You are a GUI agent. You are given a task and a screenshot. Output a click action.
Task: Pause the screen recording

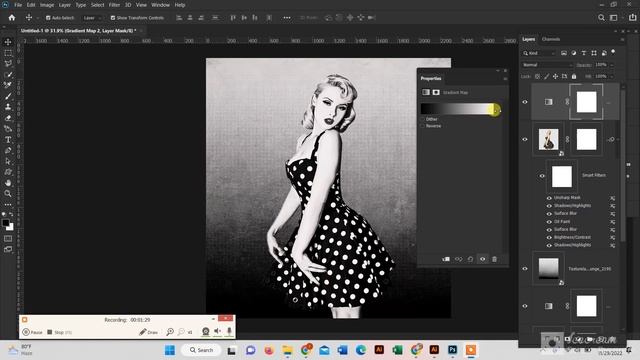(x=32, y=332)
